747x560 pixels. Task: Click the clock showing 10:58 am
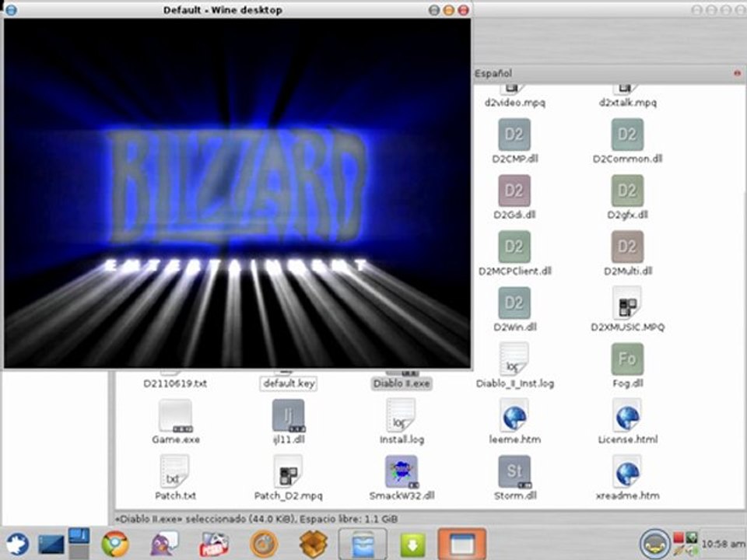723,544
